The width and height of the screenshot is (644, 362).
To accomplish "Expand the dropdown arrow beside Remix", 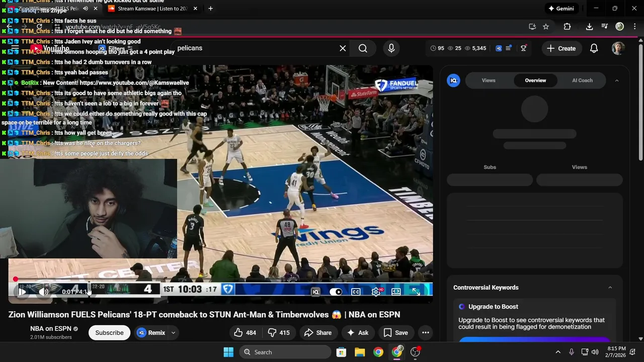I will pos(173,333).
